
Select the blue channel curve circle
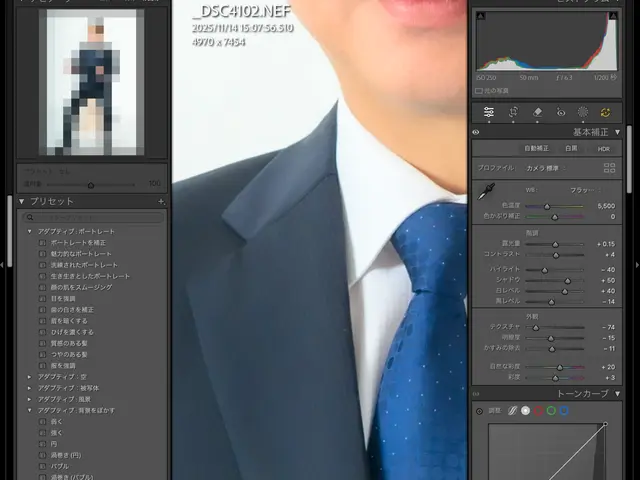click(564, 411)
